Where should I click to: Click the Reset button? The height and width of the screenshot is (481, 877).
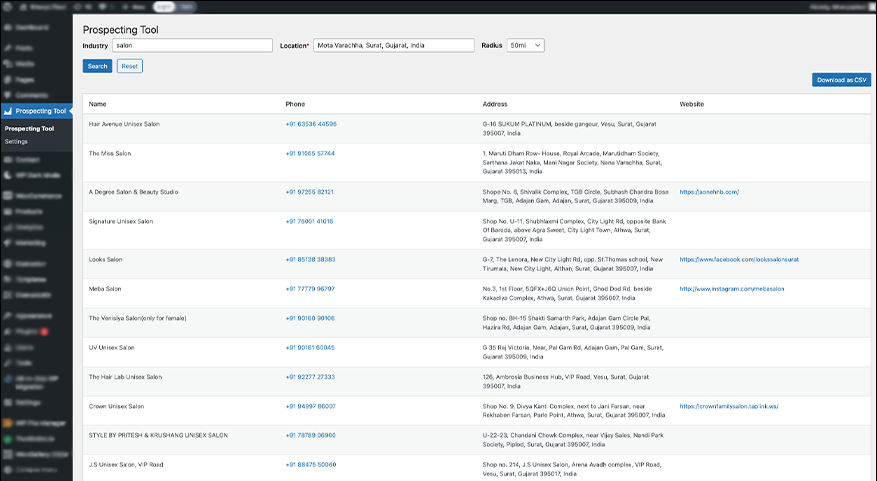click(130, 66)
